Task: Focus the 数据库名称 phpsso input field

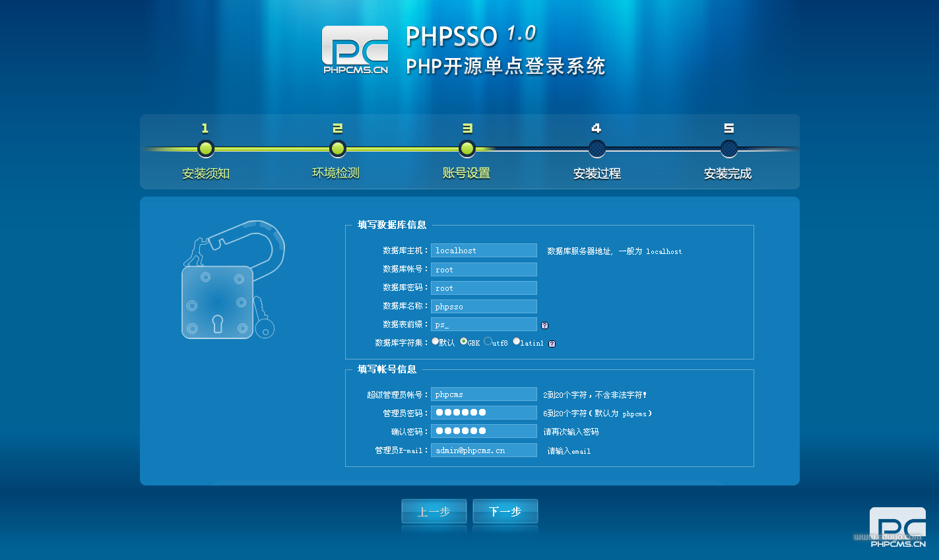Action: tap(484, 307)
